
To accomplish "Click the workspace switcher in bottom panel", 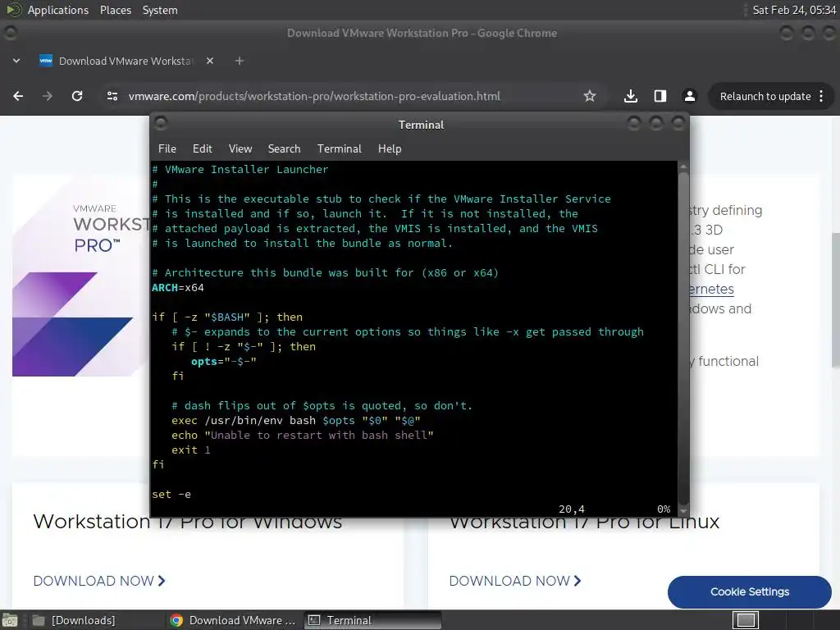I will [746, 620].
